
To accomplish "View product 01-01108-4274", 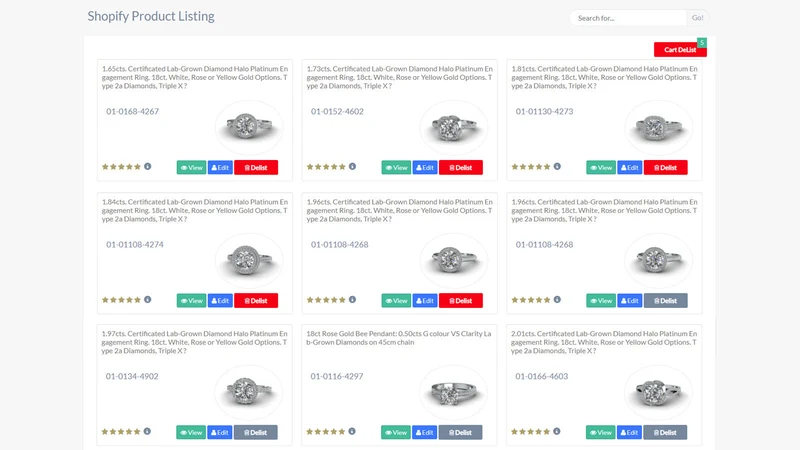I will point(191,301).
